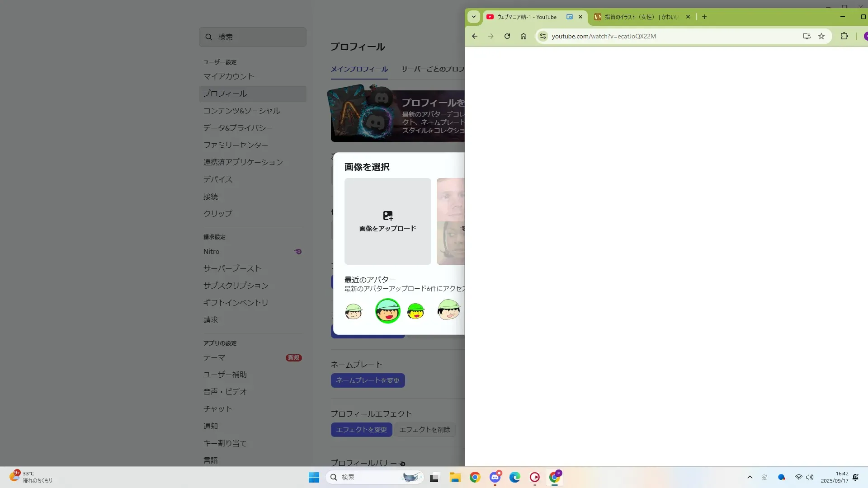Switch to the 指笛のイラスト browser tab
Viewport: 868px width, 488px height.
[641, 17]
